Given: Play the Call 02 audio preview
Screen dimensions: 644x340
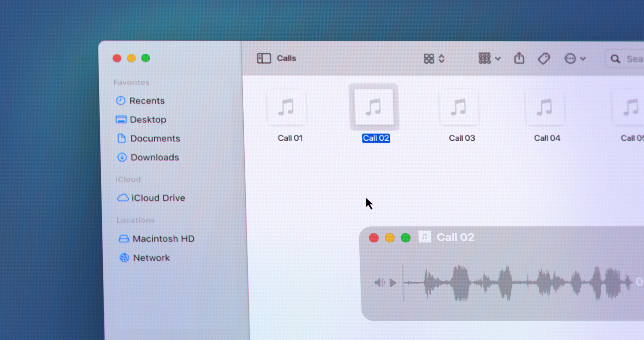Looking at the screenshot, I should pyautogui.click(x=393, y=282).
